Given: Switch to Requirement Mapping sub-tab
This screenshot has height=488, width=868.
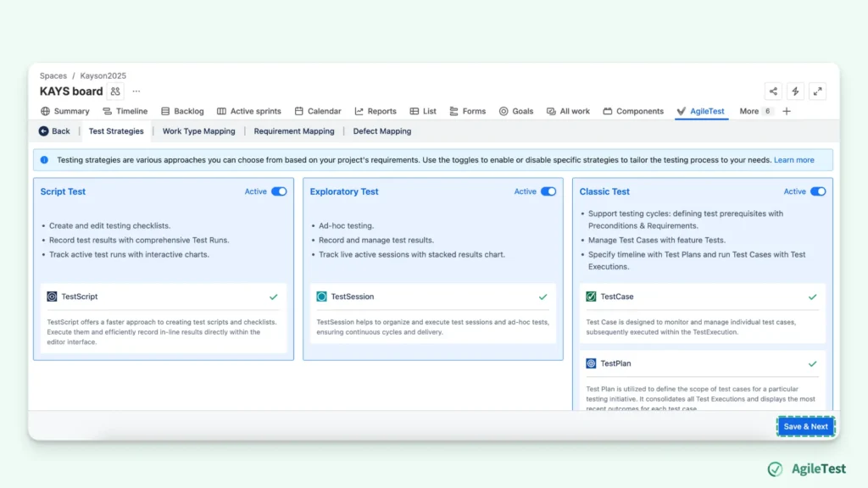Looking at the screenshot, I should point(294,131).
